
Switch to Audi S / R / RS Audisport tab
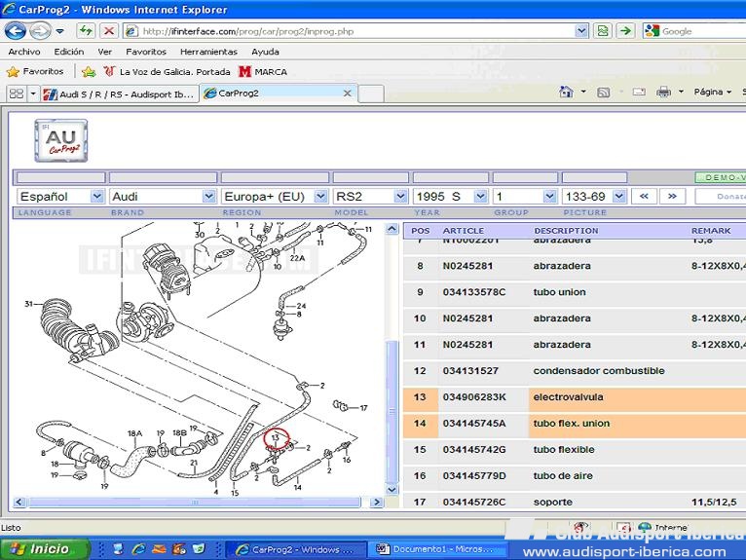coord(120,93)
